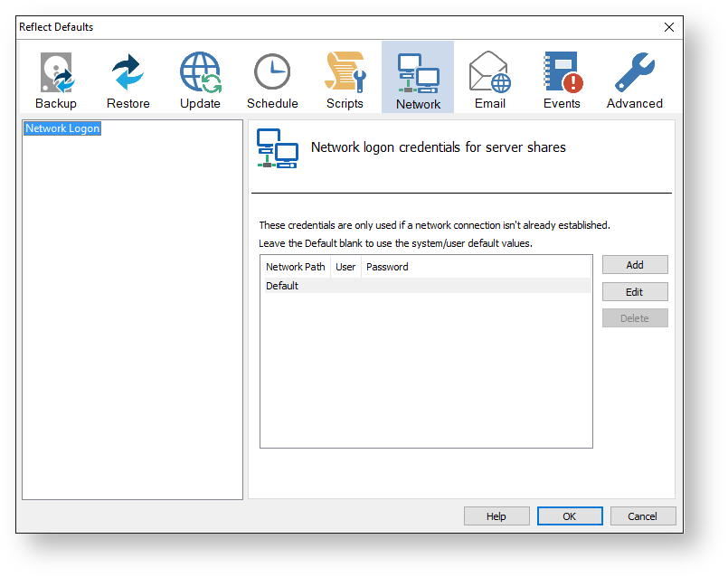
Task: Select Network Logon in left list
Action: (x=62, y=128)
